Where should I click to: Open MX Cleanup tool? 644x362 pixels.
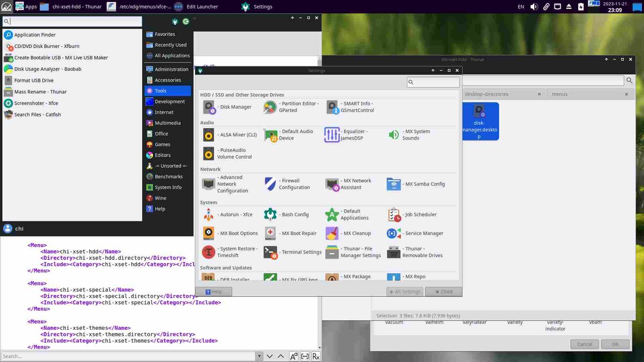(x=348, y=233)
